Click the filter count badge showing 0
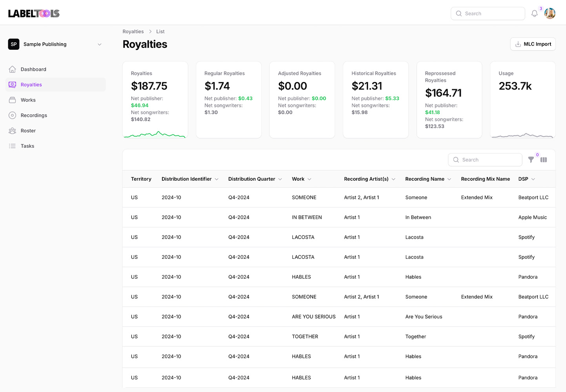Viewport: 566px width, 392px height. point(538,155)
